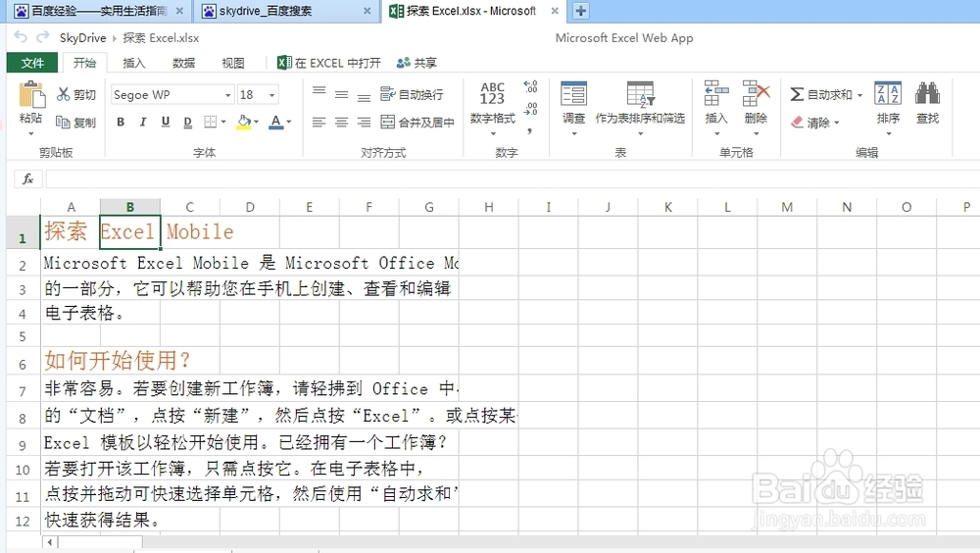Click Merge and Center (合并及居中)
980x553 pixels.
click(x=416, y=122)
